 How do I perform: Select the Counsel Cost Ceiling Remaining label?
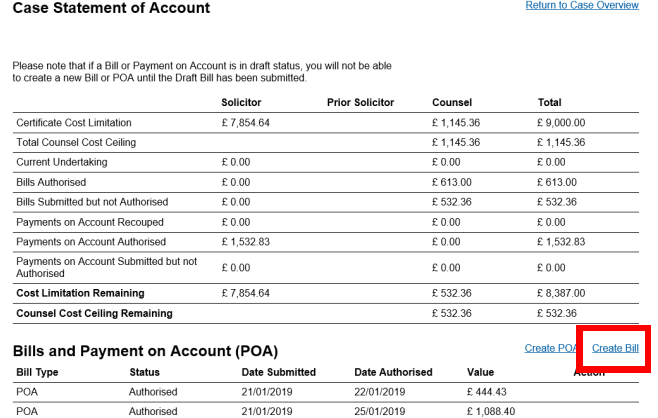(x=94, y=313)
